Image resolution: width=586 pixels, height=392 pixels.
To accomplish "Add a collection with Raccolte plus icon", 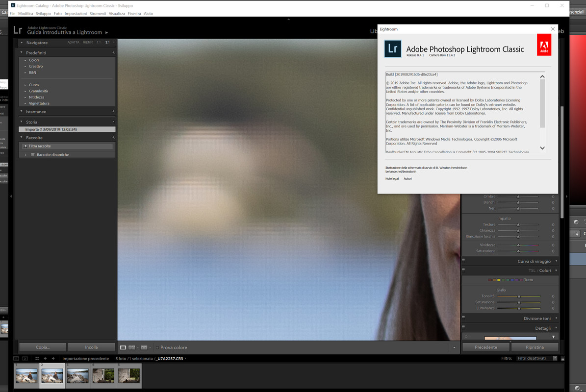I will tap(113, 137).
